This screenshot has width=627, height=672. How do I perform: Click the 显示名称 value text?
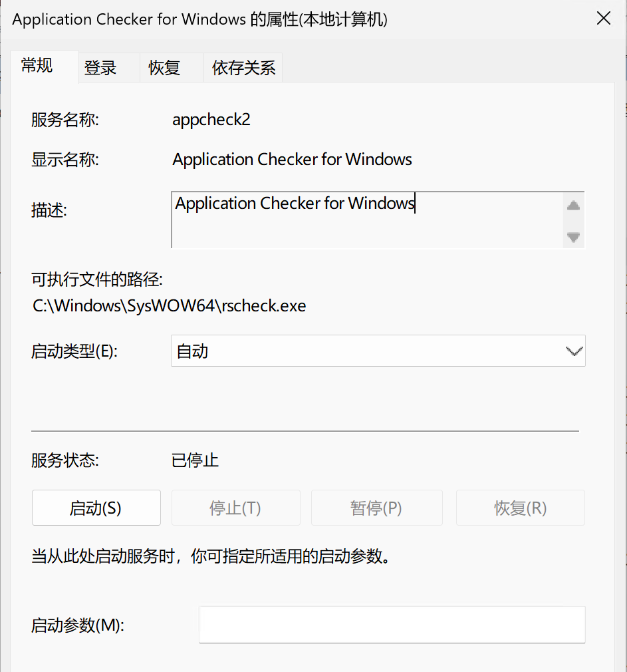292,160
